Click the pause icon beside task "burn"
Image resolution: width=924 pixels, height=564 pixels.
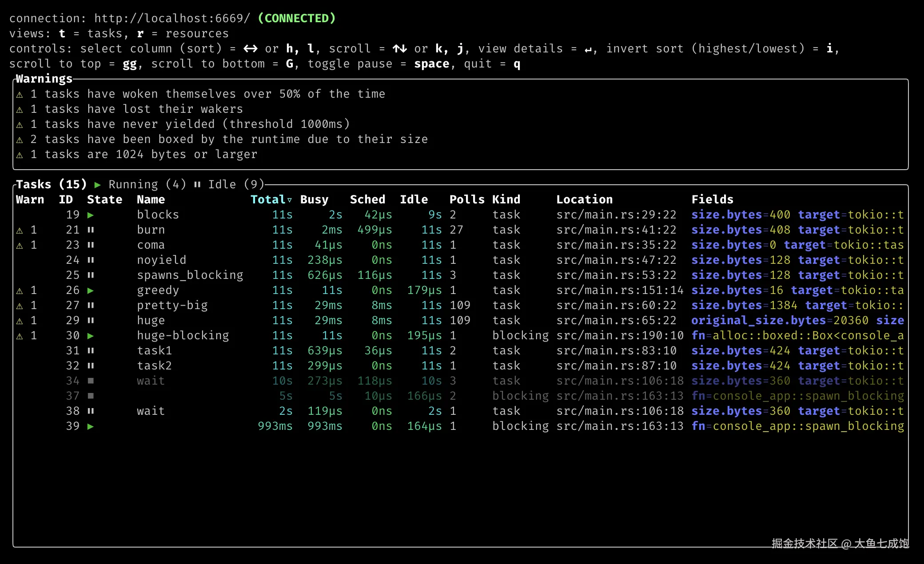(x=91, y=230)
